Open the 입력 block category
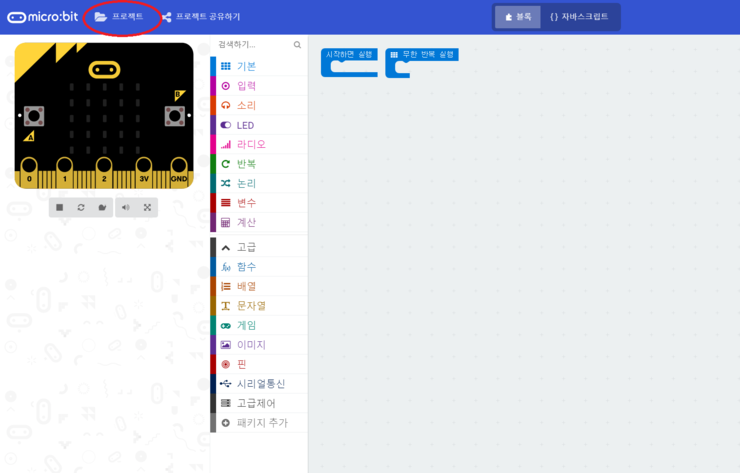Image resolution: width=740 pixels, height=473 pixels. coord(259,86)
